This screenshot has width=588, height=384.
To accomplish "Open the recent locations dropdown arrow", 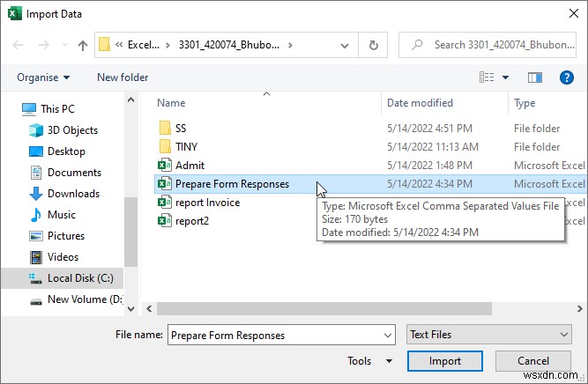I will [x=64, y=45].
